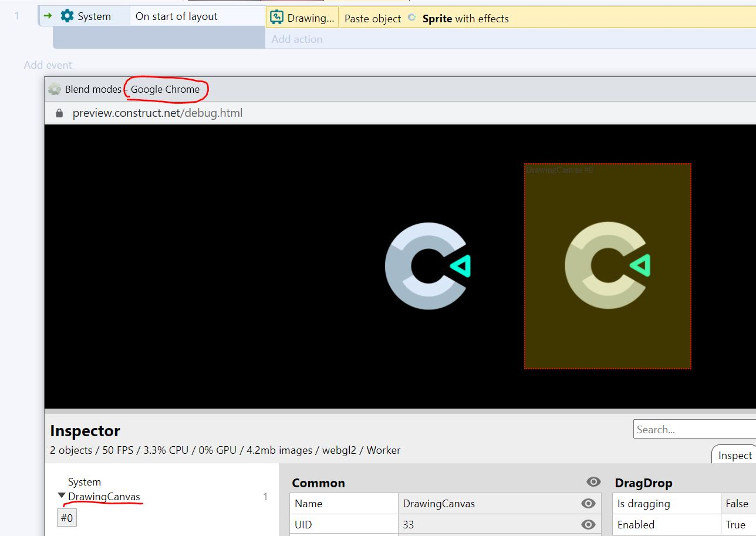This screenshot has height=536, width=756.
Task: Select the DrawingCanvas item in the Inspector tree
Action: coord(104,497)
